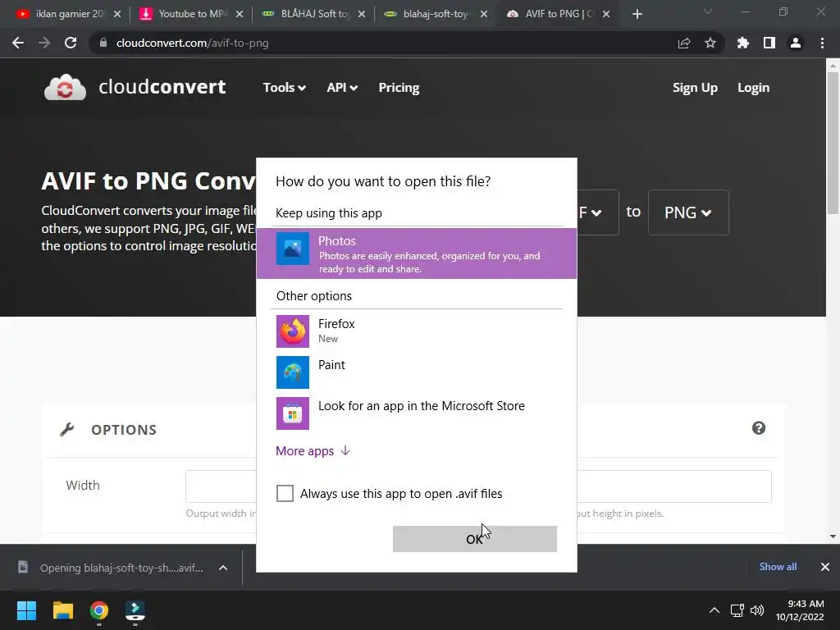
Task: Select the Photos app icon in dialog
Action: click(x=293, y=249)
